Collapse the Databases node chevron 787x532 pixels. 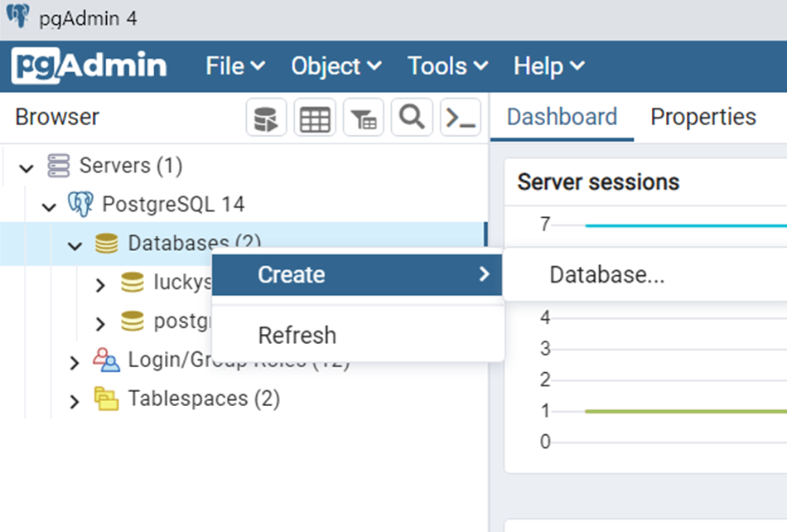click(x=75, y=244)
